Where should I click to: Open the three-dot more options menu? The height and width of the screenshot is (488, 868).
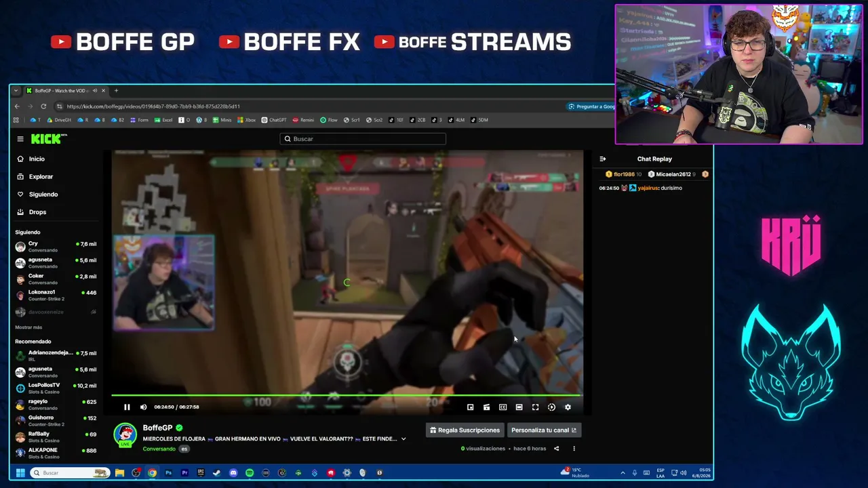[574, 449]
